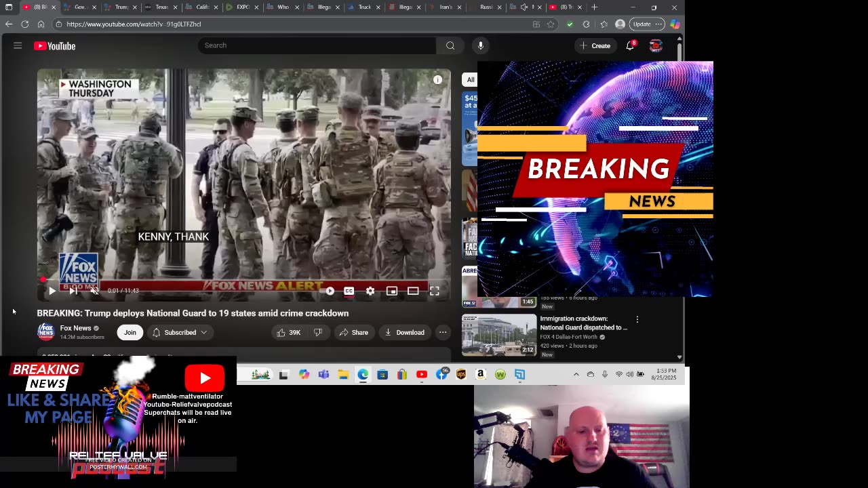The width and height of the screenshot is (868, 488).
Task: Open more actions ellipsis under the video
Action: point(443,332)
